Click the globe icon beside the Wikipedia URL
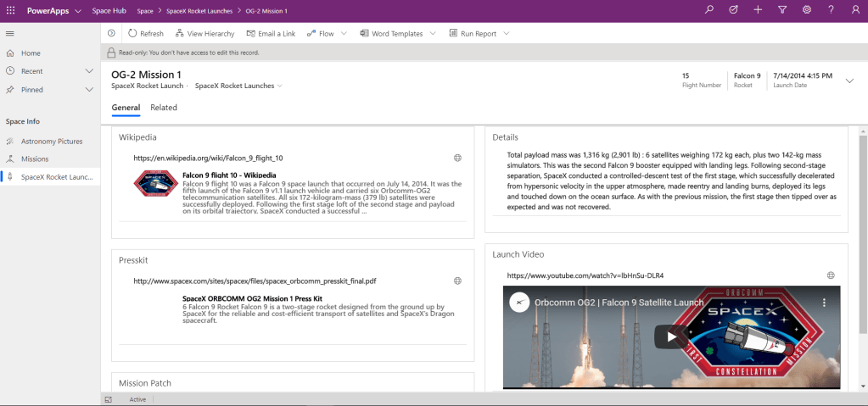Image resolution: width=868 pixels, height=406 pixels. tap(457, 158)
